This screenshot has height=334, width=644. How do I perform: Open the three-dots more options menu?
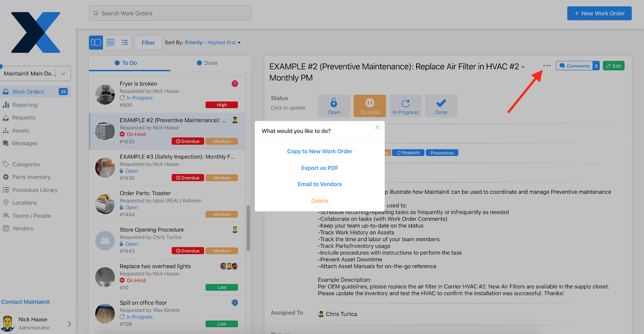(x=547, y=66)
